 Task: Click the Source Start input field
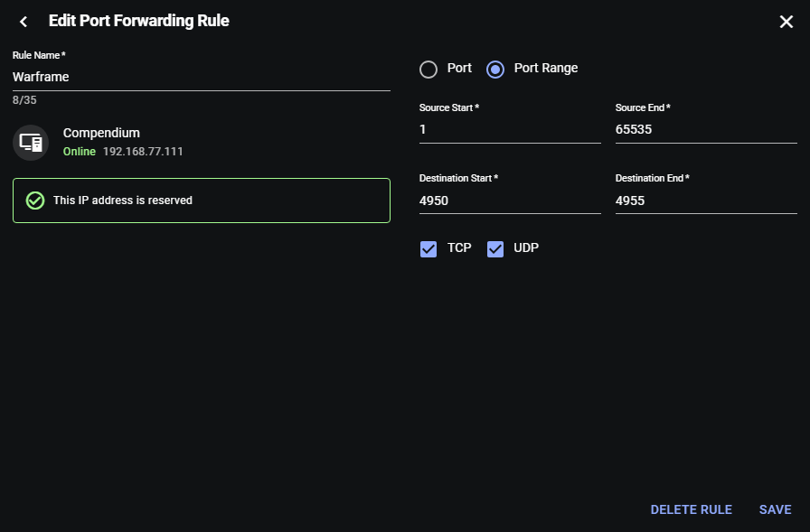pyautogui.click(x=510, y=130)
